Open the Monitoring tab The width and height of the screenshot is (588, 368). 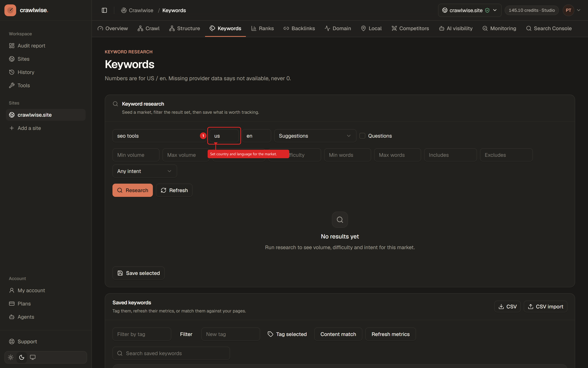(x=499, y=29)
